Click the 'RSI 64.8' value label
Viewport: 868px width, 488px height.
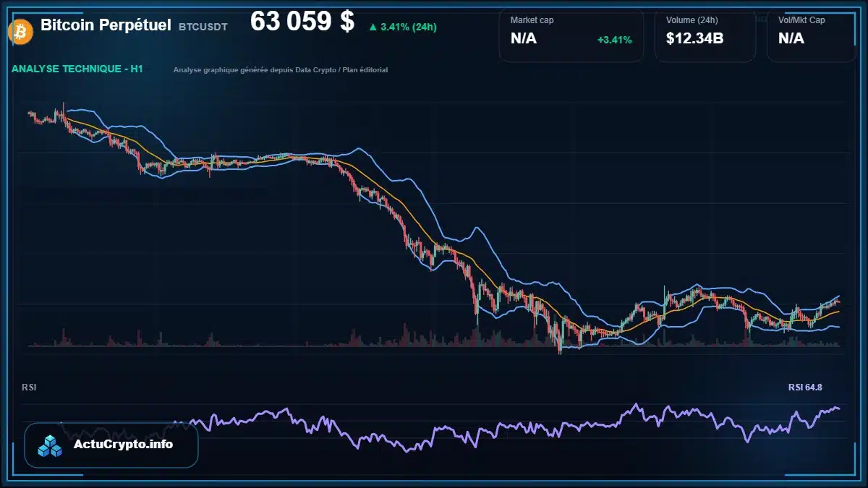pos(805,388)
